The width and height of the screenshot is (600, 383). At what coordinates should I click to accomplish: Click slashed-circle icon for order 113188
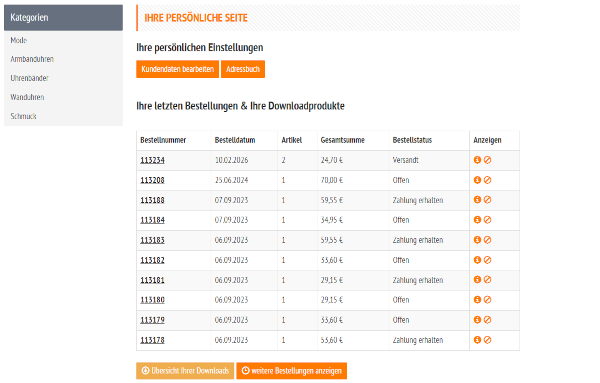tap(488, 200)
